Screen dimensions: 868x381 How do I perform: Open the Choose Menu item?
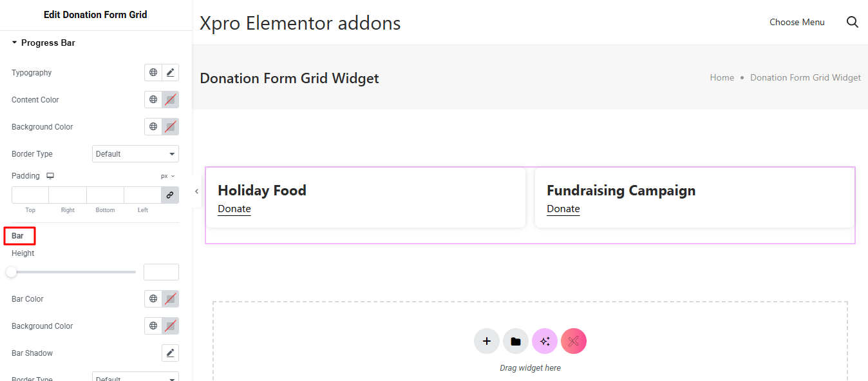click(797, 23)
